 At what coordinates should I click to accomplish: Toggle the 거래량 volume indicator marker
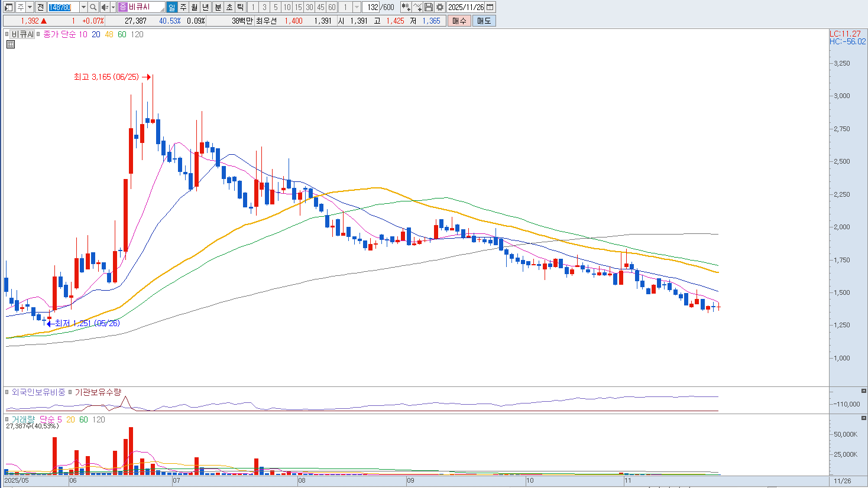[8, 419]
